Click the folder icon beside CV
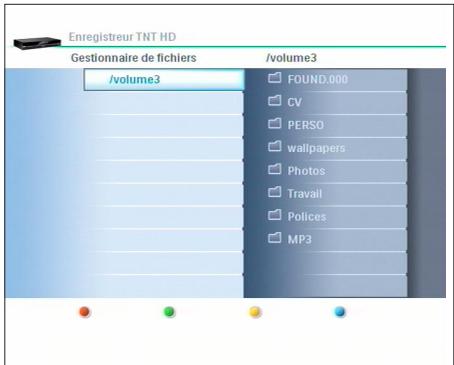Viewport: 454px width, 365px height. point(274,101)
